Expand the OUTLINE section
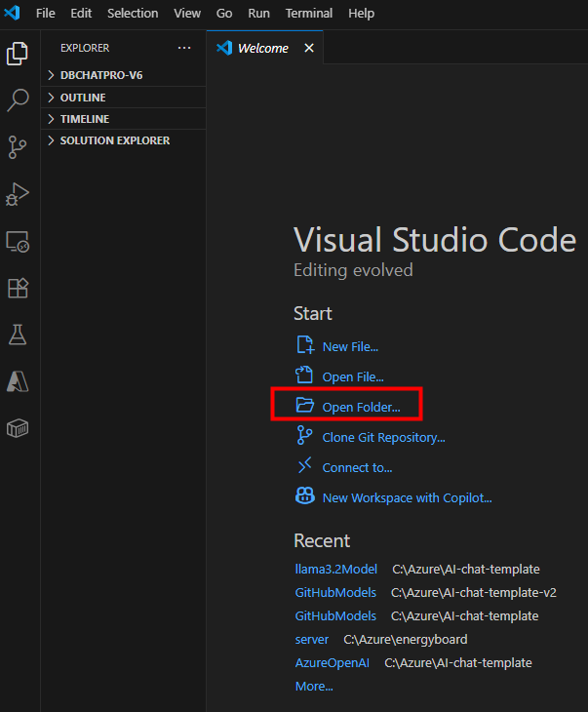Image resolution: width=588 pixels, height=712 pixels. 124,98
